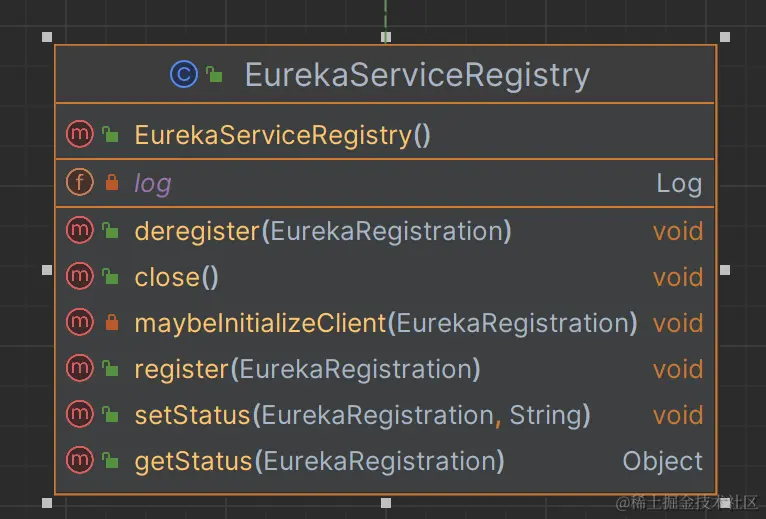The height and width of the screenshot is (519, 766).
Task: Click the public icon of the deregister row
Action: [x=110, y=230]
